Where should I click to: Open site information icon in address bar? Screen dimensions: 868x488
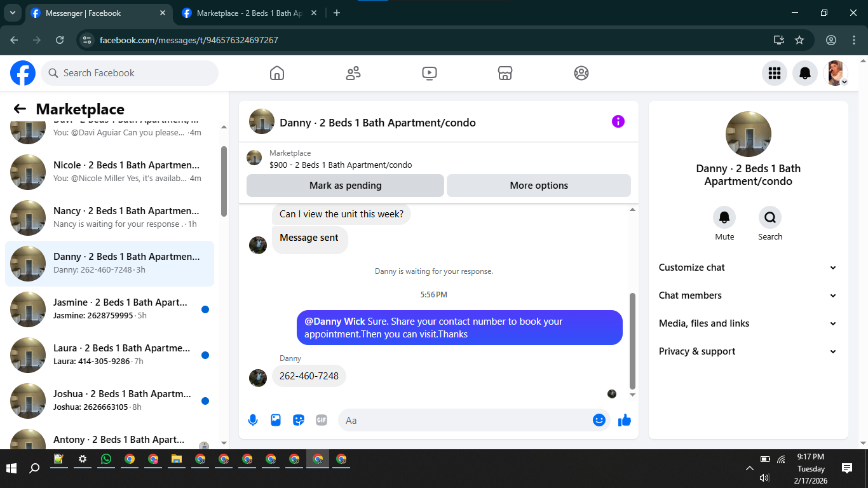point(88,40)
